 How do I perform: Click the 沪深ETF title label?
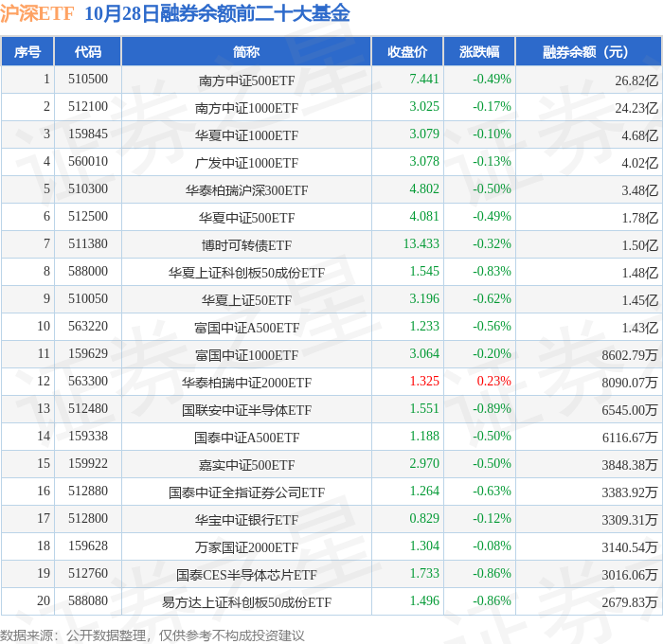37,13
